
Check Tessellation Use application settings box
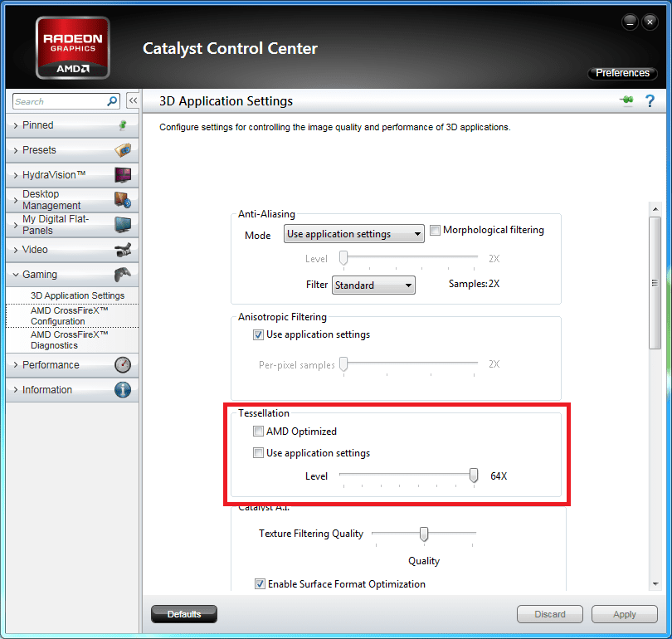click(x=258, y=453)
